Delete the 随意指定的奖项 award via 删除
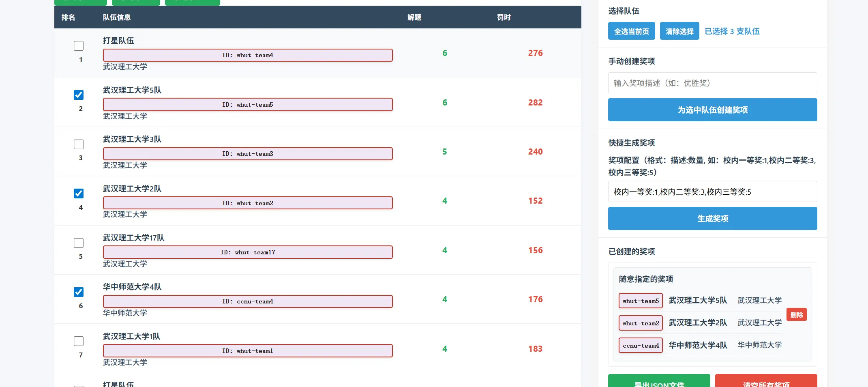The height and width of the screenshot is (387, 868). [x=796, y=315]
